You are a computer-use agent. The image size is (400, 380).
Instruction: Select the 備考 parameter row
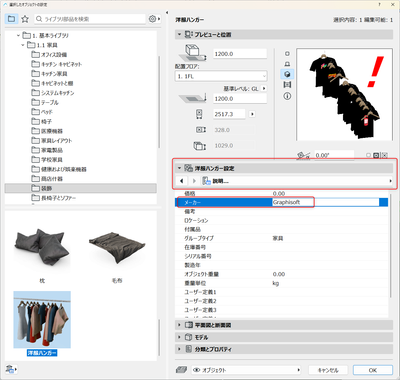tap(282, 211)
